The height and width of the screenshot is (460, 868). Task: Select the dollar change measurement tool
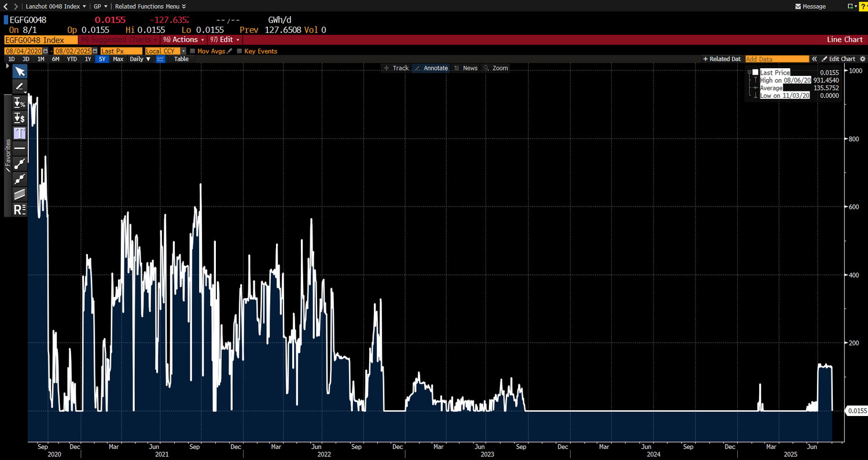pyautogui.click(x=20, y=118)
